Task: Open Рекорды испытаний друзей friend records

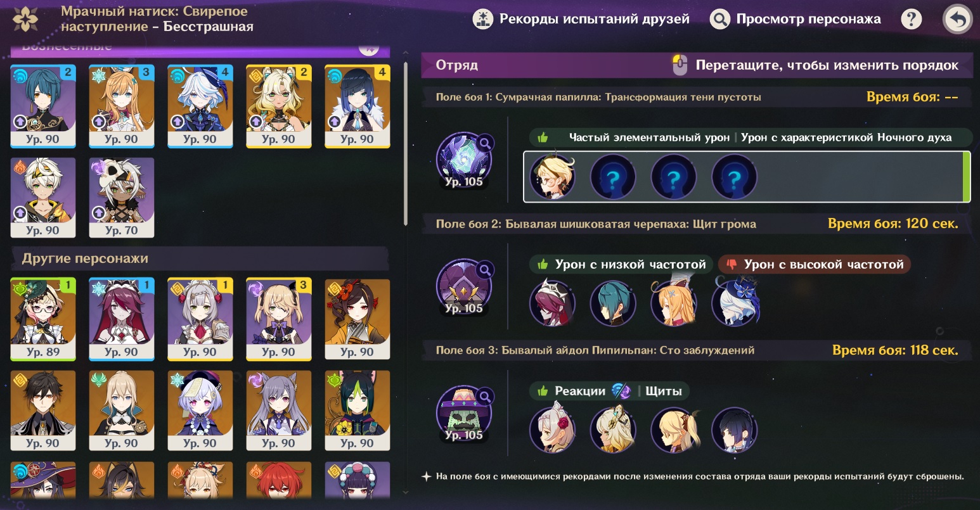Action: pos(581,20)
